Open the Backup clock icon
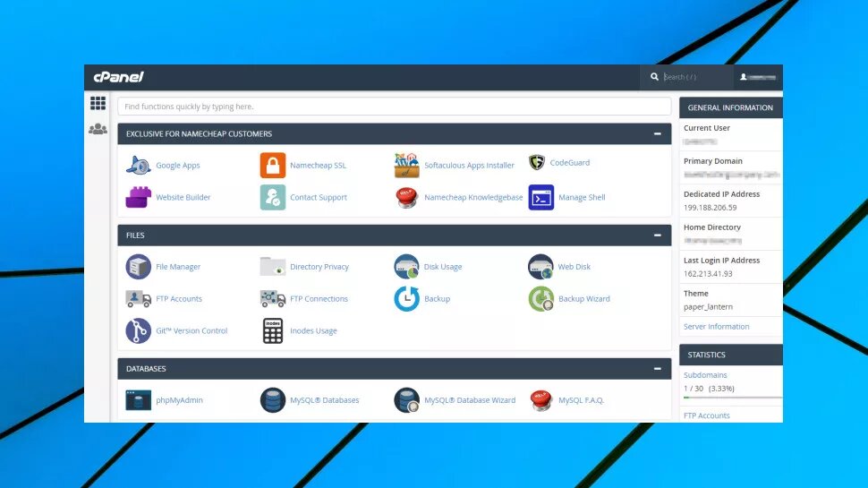 point(407,298)
